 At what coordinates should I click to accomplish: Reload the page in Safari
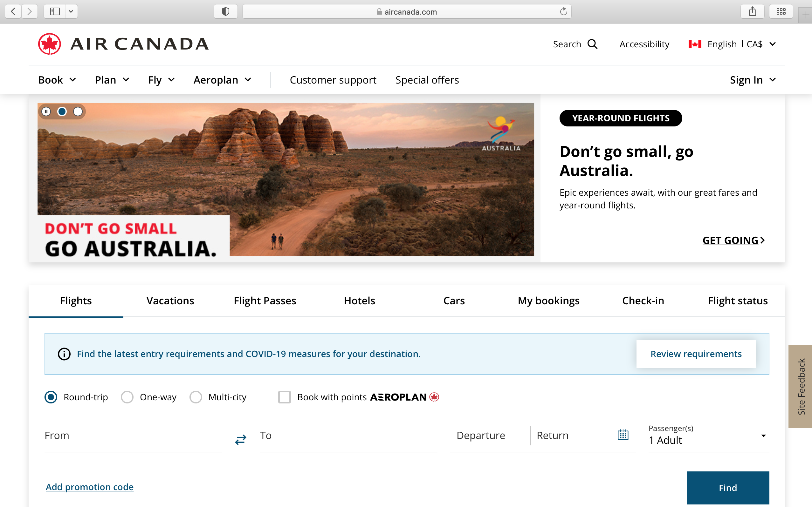(x=563, y=12)
